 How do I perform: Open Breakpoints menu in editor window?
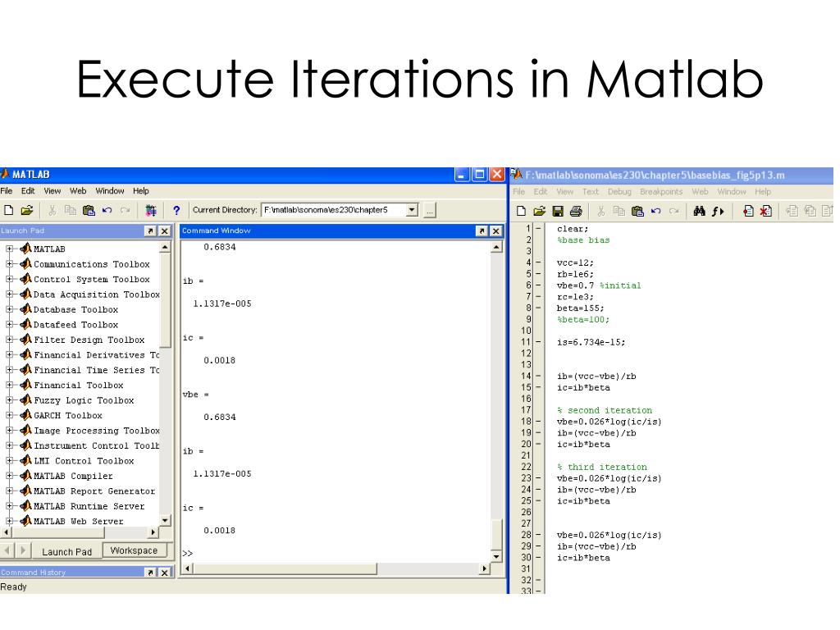tap(661, 191)
